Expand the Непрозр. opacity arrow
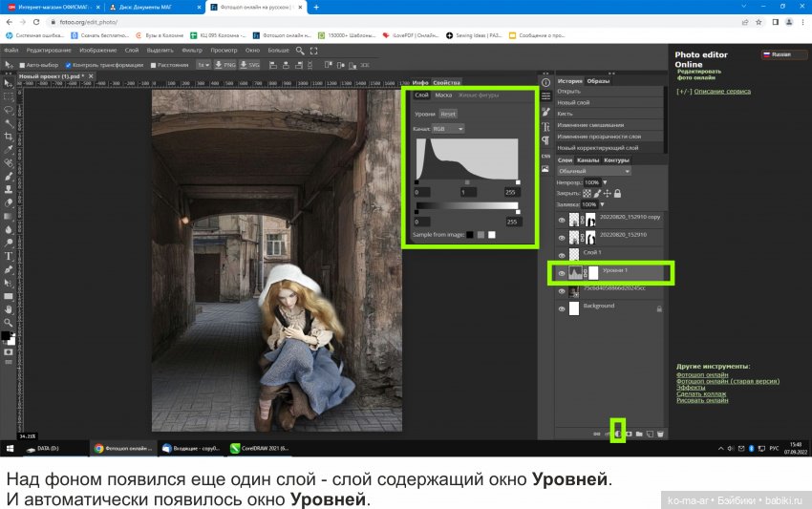Image resolution: width=812 pixels, height=509 pixels. click(605, 182)
